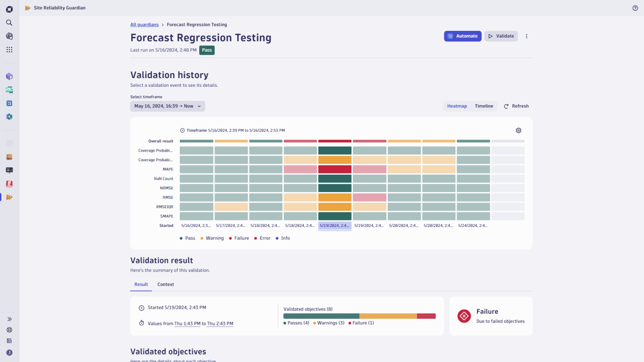Click the Automate button
The width and height of the screenshot is (644, 362).
point(462,36)
